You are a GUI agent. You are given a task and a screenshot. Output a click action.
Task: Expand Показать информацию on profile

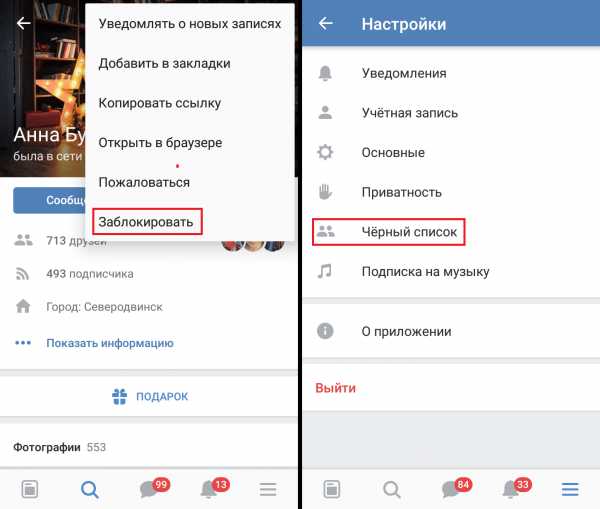[x=110, y=343]
